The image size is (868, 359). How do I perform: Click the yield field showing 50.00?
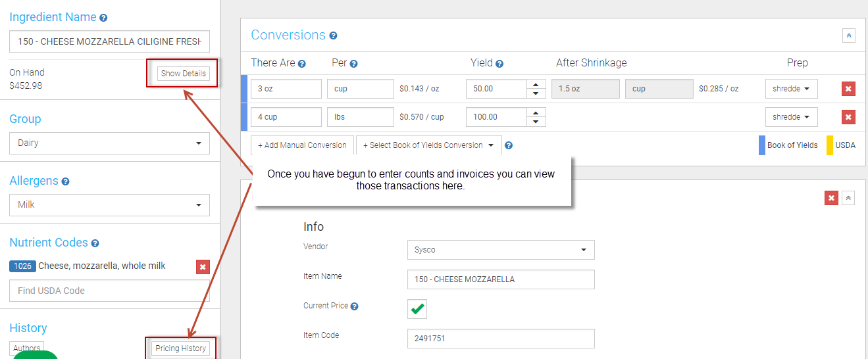pyautogui.click(x=496, y=89)
